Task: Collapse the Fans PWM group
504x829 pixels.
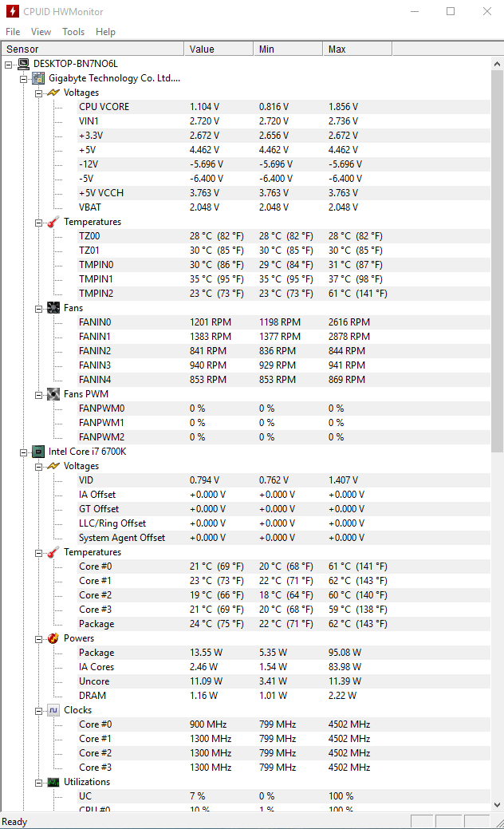Action: 37,394
